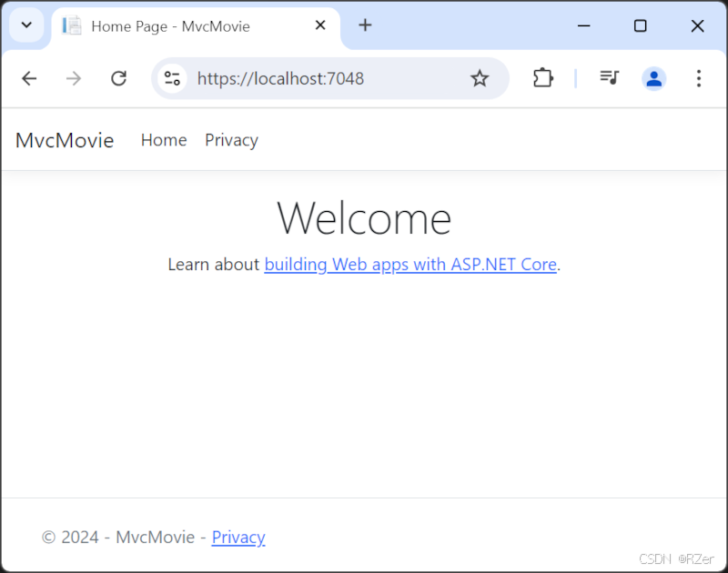The height and width of the screenshot is (573, 728).
Task: Close the browser window
Action: (x=697, y=26)
